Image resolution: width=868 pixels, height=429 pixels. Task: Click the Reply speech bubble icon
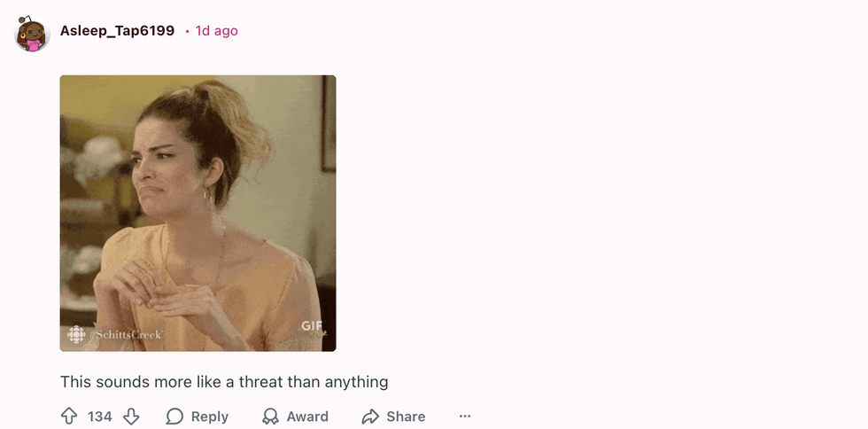(x=174, y=417)
